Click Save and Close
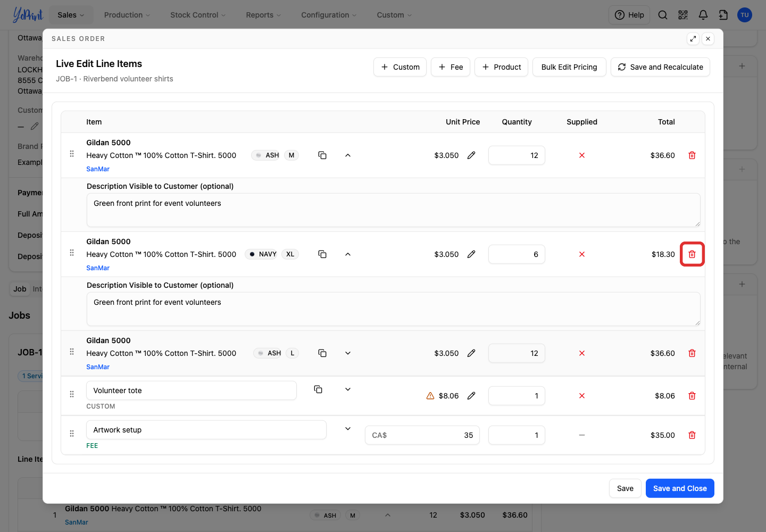Screen dimensions: 766x532 [x=680, y=488]
